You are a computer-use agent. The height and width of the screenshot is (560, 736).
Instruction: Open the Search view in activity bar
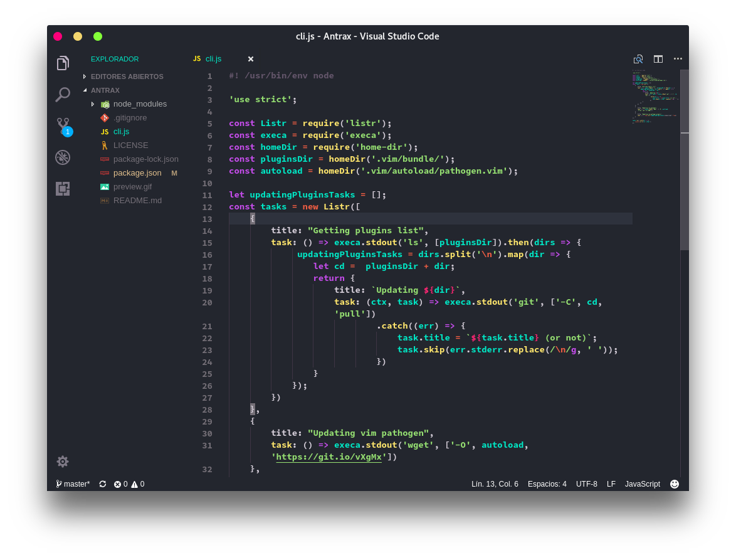(x=63, y=94)
